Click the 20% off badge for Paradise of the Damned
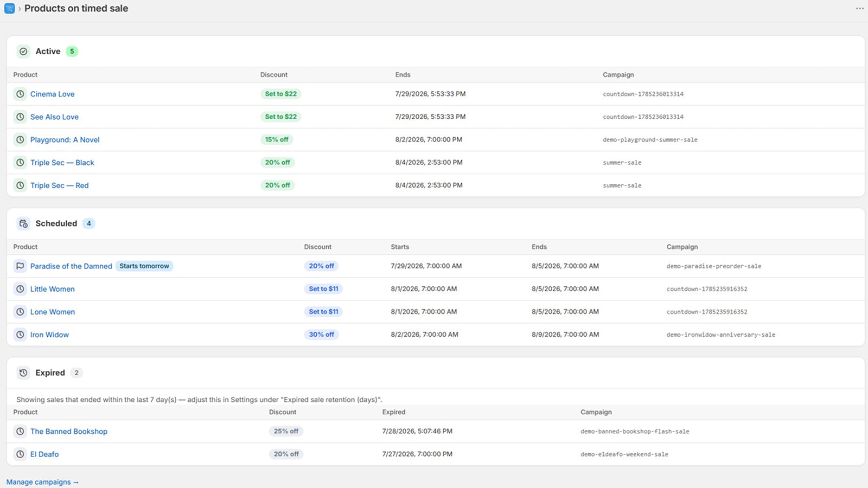The width and height of the screenshot is (868, 488). [x=322, y=266]
